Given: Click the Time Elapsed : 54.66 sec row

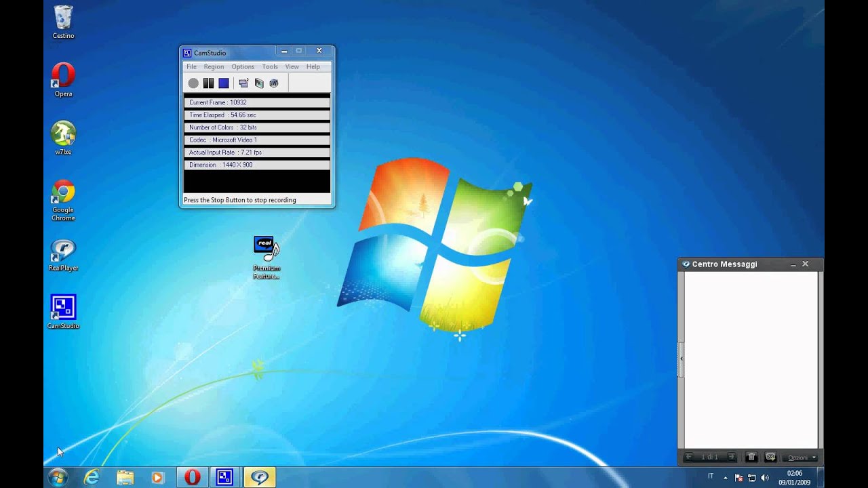Looking at the screenshot, I should [257, 115].
